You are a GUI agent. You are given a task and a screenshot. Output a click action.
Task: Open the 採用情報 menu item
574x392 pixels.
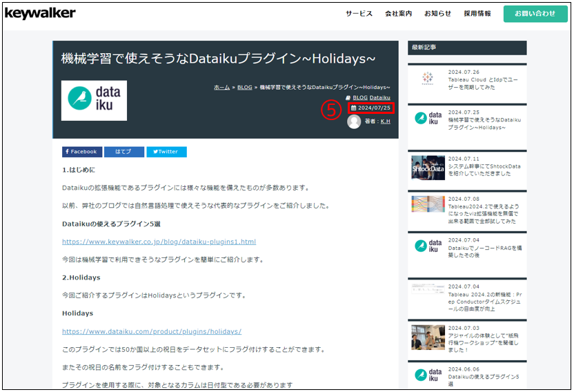tap(477, 14)
